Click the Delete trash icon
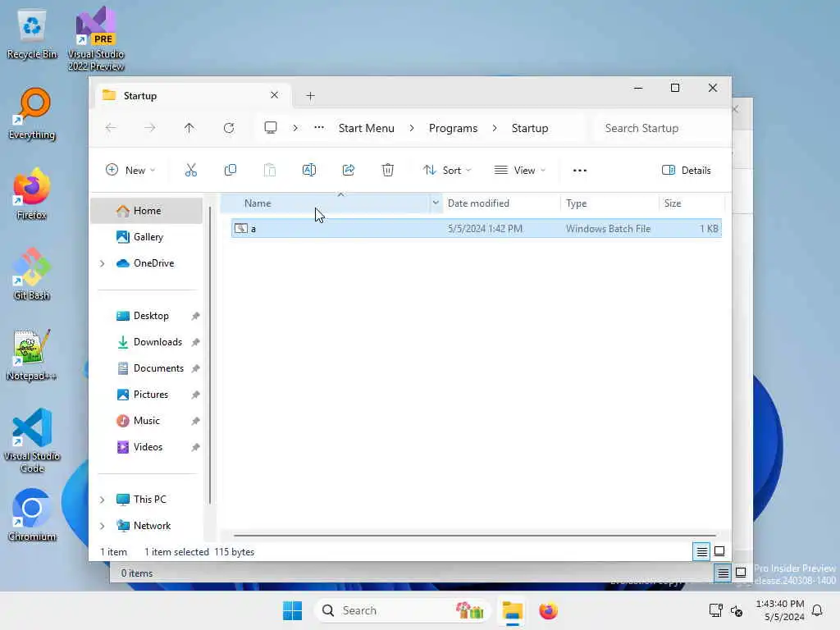 [388, 171]
